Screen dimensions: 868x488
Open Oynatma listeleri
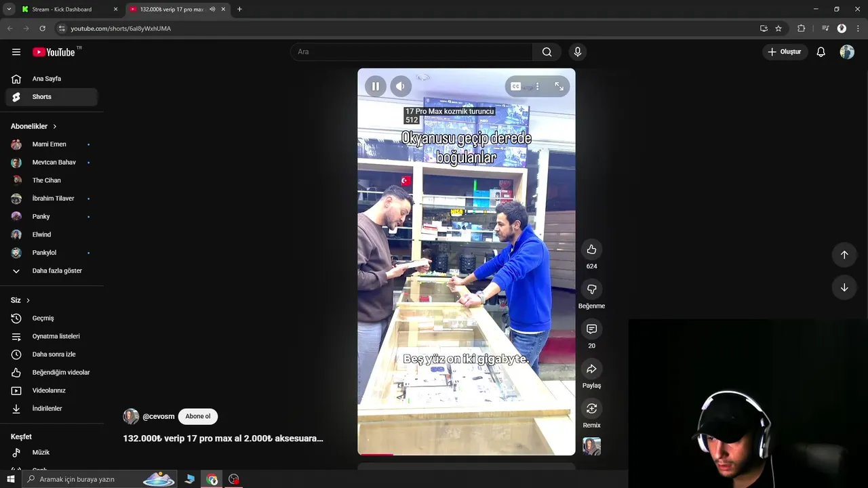[52, 336]
